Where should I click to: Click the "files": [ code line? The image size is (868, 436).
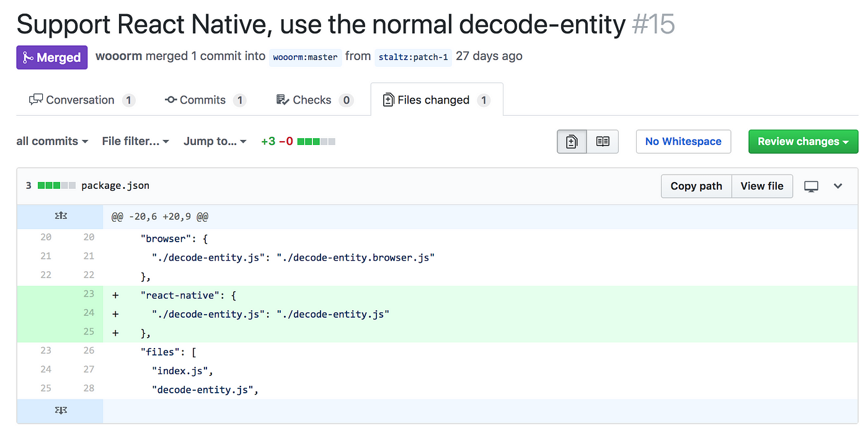tap(169, 352)
